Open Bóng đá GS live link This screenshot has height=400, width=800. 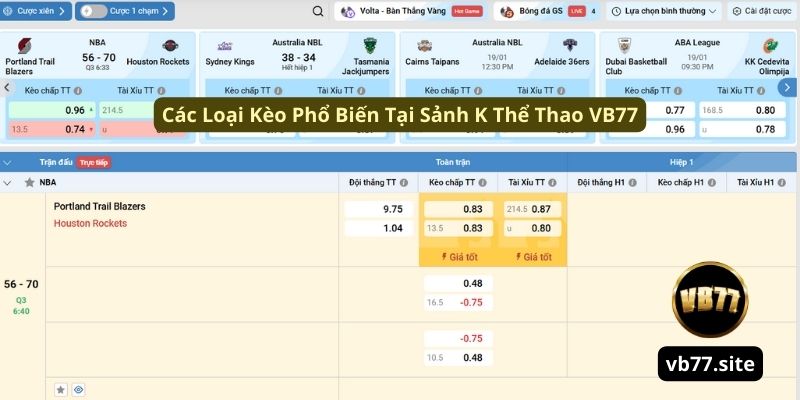(x=547, y=11)
